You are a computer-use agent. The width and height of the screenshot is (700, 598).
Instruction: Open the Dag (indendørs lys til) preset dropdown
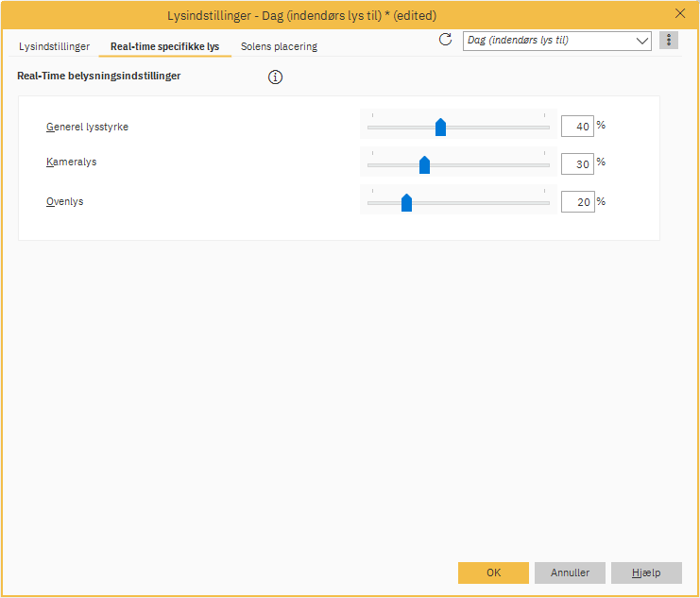(557, 41)
